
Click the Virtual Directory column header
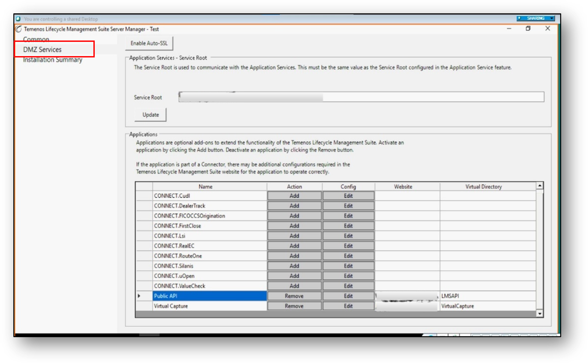click(488, 187)
